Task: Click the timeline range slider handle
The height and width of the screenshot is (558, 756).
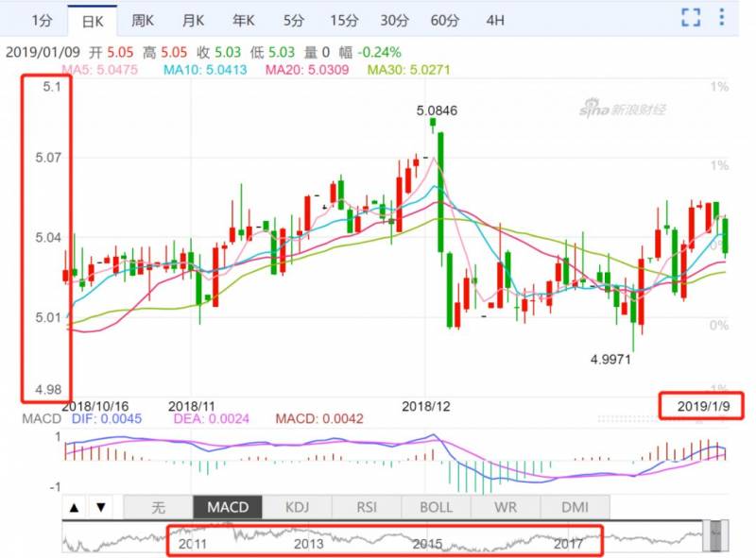Action: pos(717,536)
